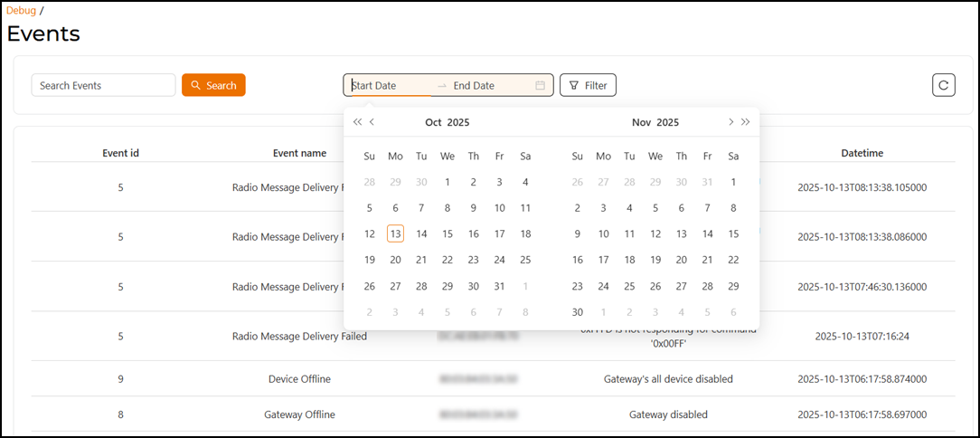The image size is (980, 438).
Task: Select October 15 in the left calendar
Action: (448, 234)
